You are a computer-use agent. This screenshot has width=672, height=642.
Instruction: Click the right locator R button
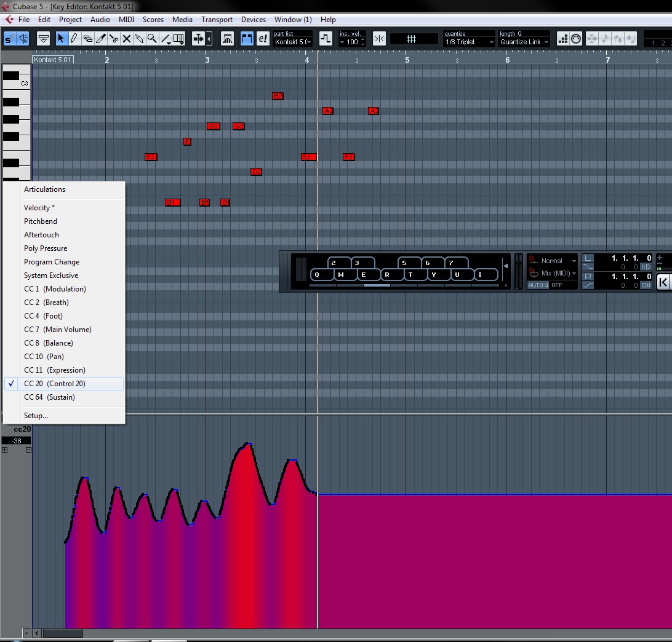(x=588, y=277)
